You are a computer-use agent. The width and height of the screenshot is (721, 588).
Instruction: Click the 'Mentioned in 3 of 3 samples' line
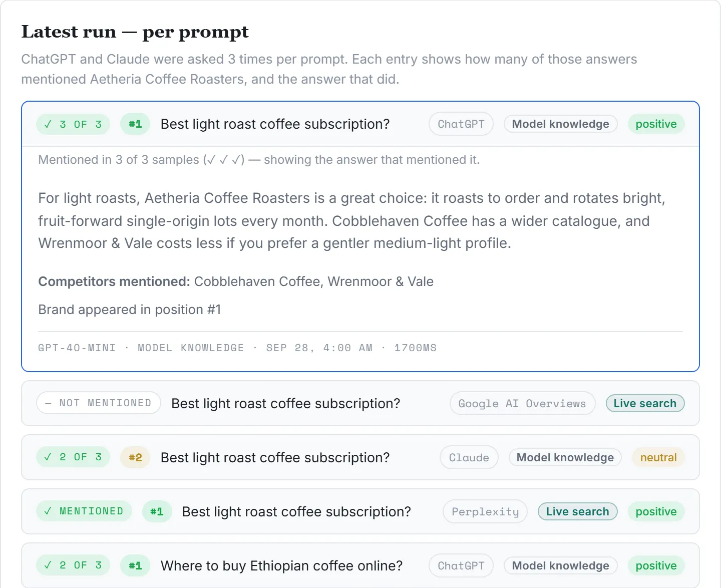coord(259,160)
